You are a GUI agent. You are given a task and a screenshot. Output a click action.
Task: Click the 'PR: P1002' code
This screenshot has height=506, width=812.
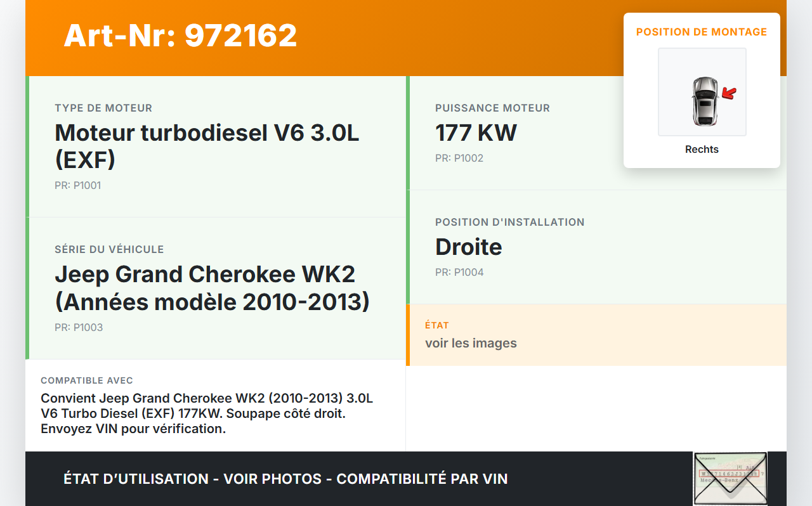tap(459, 159)
